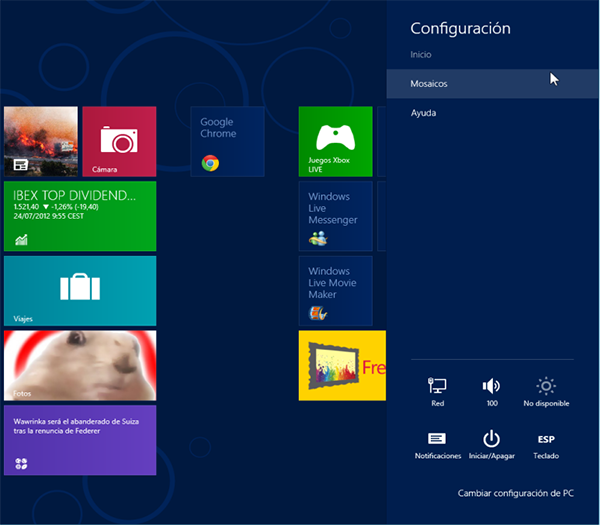Viewport: 600px width, 525px height.
Task: Click the Messenger people icon in tile
Action: [318, 238]
